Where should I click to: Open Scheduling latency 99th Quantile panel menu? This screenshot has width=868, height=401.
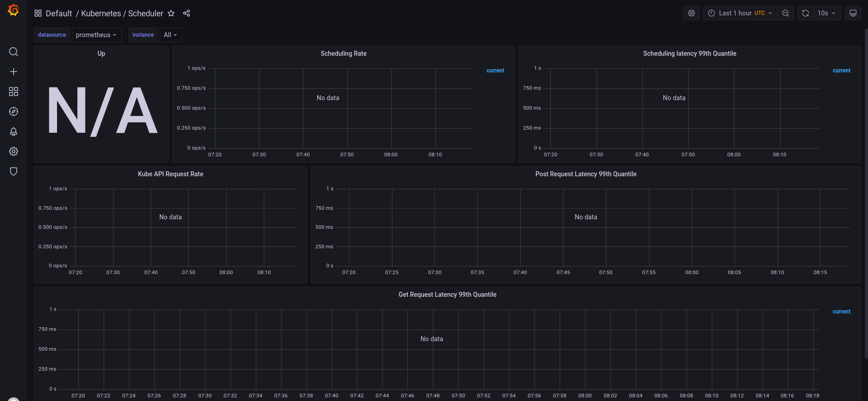pyautogui.click(x=690, y=53)
